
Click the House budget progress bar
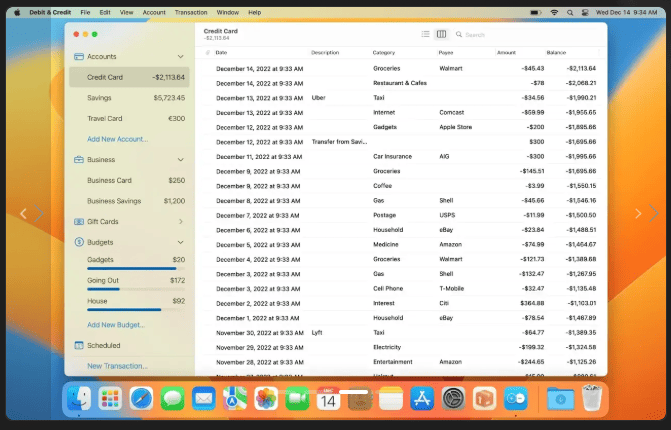coord(136,310)
